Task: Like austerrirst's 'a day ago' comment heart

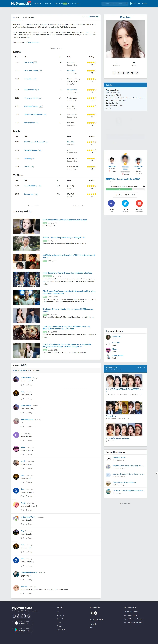Action: [21, 385]
